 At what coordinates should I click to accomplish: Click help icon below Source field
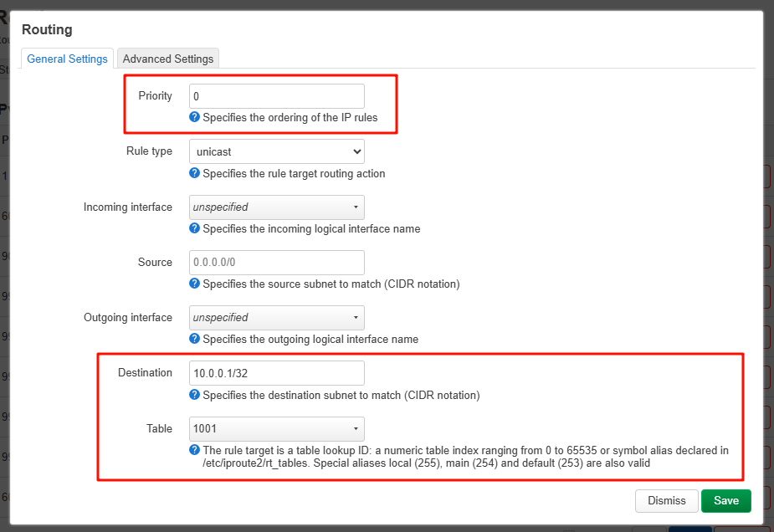(x=195, y=284)
